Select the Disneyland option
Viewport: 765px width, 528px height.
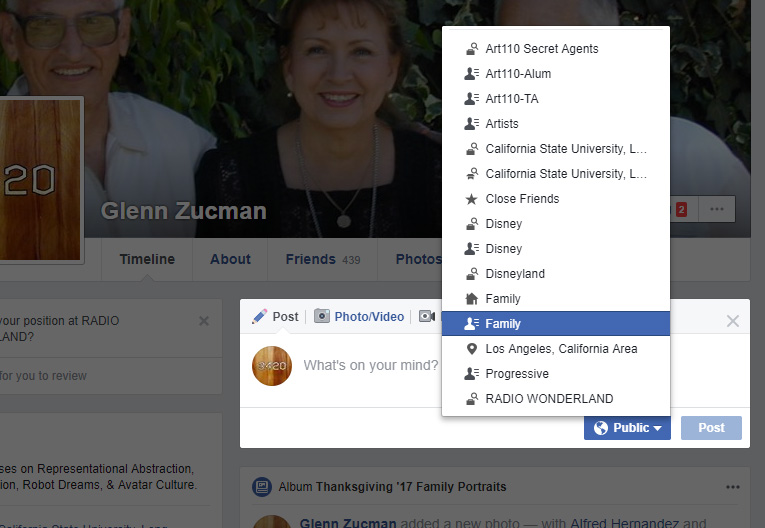(x=556, y=274)
